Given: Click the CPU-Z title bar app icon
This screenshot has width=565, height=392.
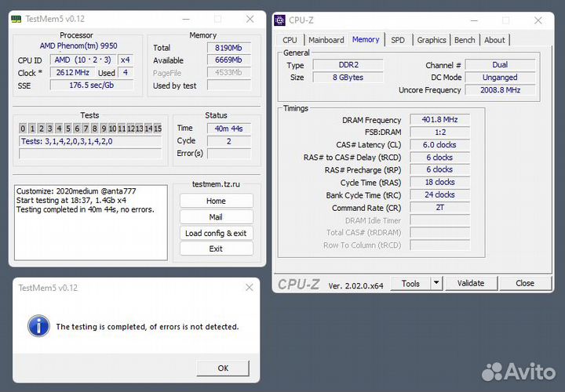Looking at the screenshot, I should [x=281, y=20].
